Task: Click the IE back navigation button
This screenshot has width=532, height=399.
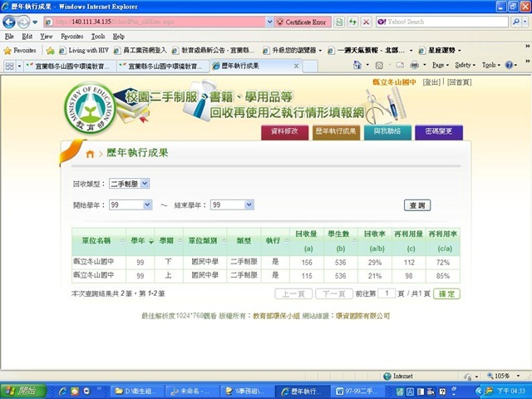Action: coord(10,22)
